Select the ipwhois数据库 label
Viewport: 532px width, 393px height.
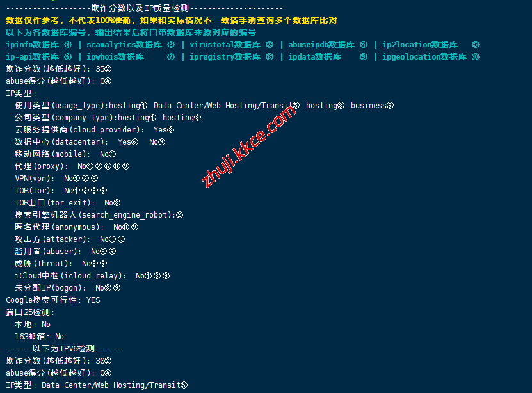point(115,57)
